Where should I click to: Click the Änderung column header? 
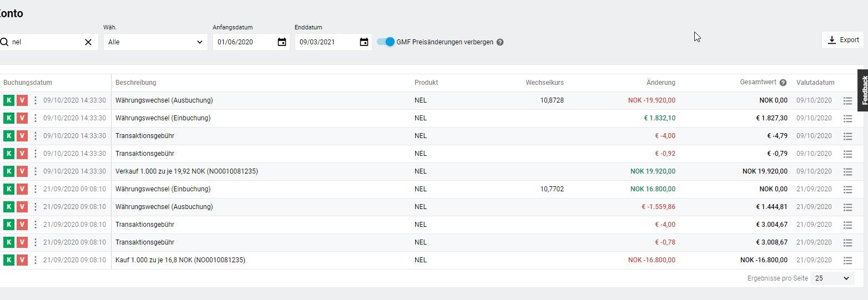(x=660, y=83)
